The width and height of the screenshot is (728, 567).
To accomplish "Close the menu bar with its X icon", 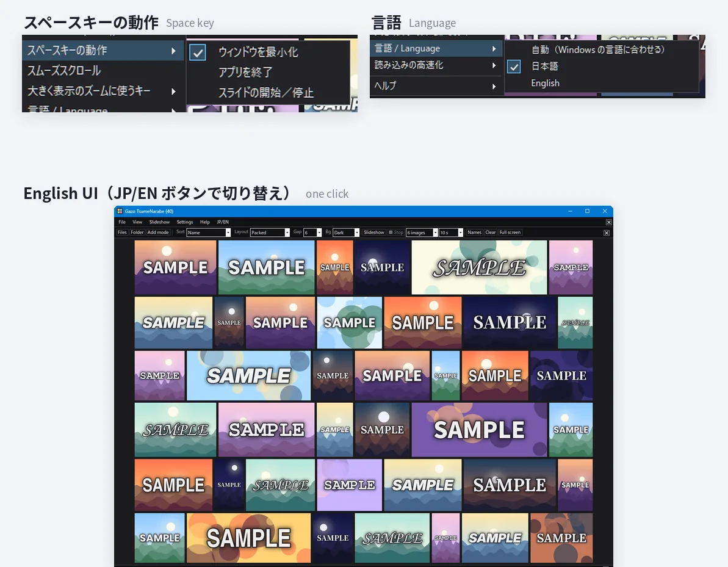I will [608, 222].
